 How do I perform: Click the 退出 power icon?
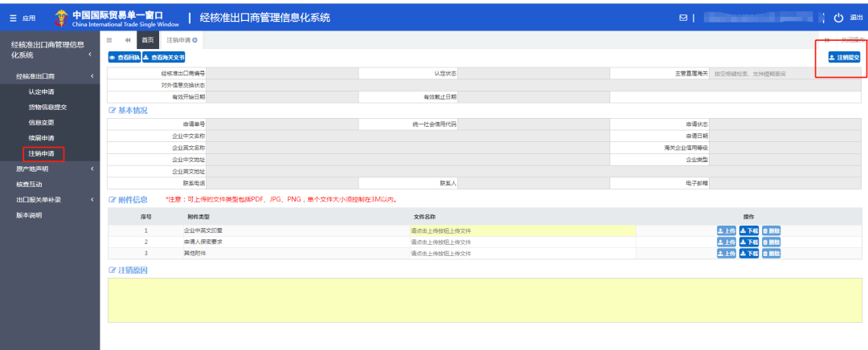click(838, 18)
